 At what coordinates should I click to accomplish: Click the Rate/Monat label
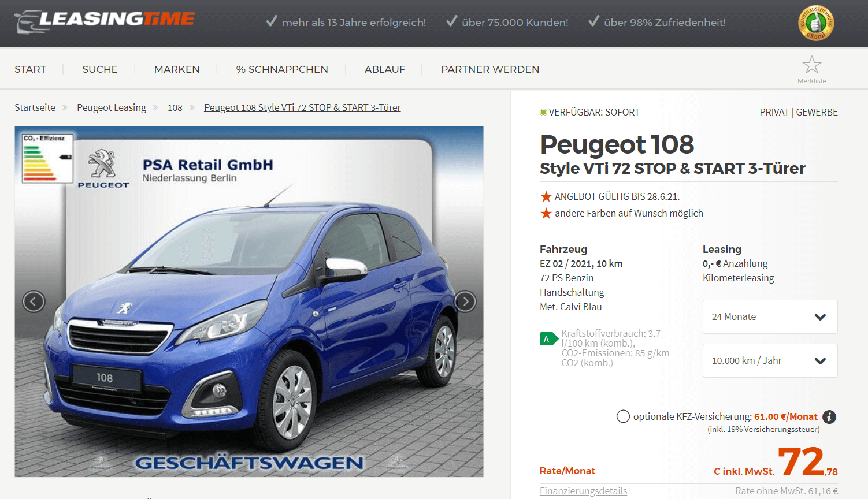(567, 471)
